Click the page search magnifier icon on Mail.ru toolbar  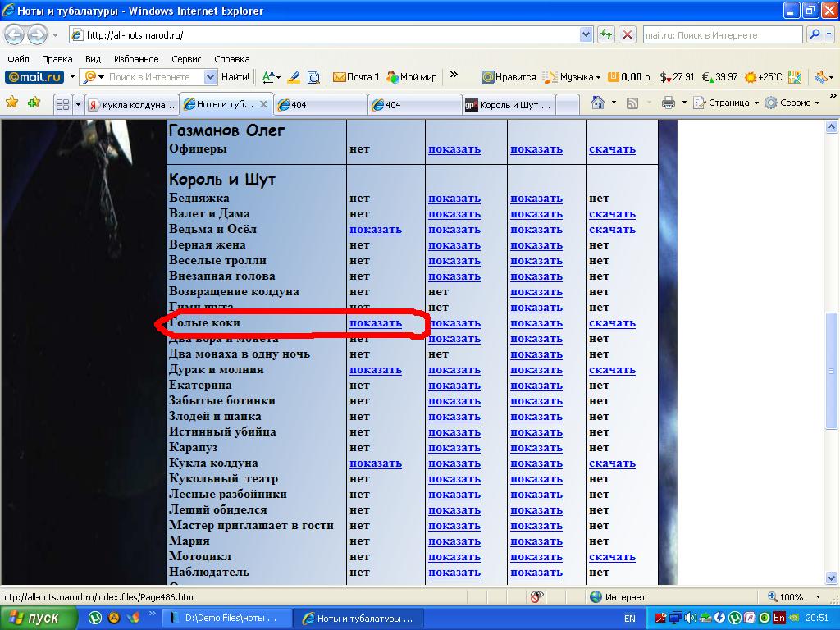tap(314, 77)
